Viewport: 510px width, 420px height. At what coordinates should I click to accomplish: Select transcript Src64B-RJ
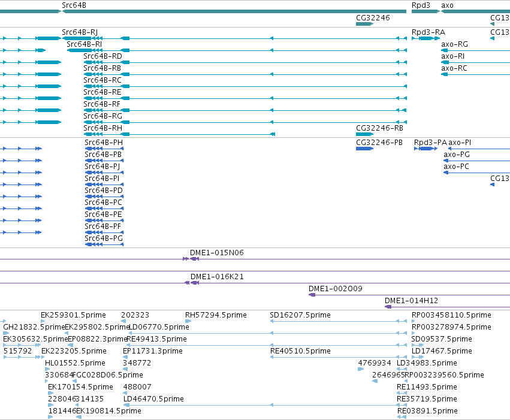80,32
